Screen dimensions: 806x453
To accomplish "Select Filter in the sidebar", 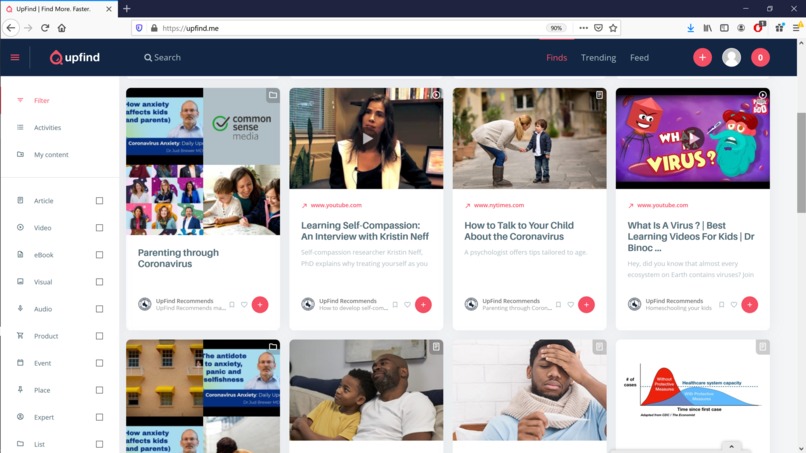I will click(x=42, y=100).
